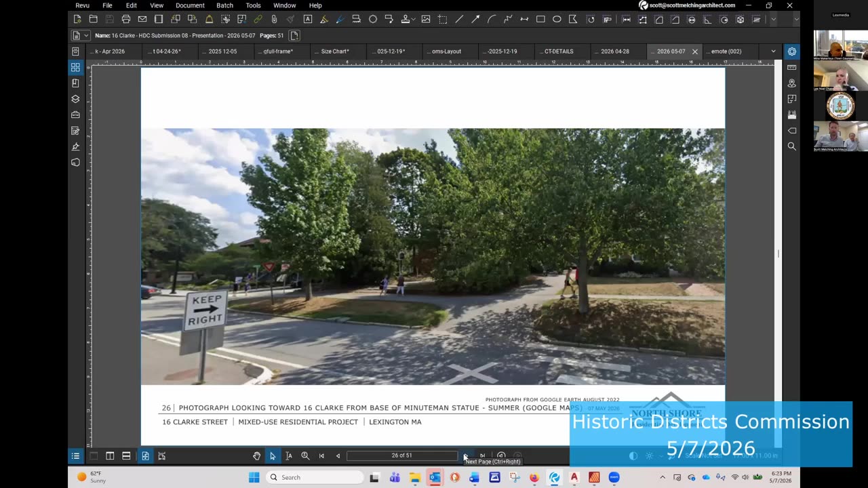The width and height of the screenshot is (868, 488).
Task: Open the Batch menu
Action: [x=224, y=5]
